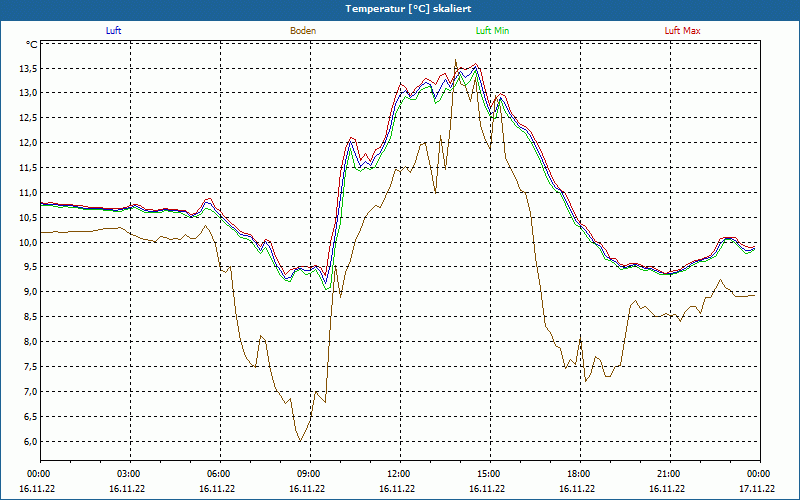Viewport: 800px width, 500px height.
Task: Click the '12,5' y-axis value
Action: point(28,118)
